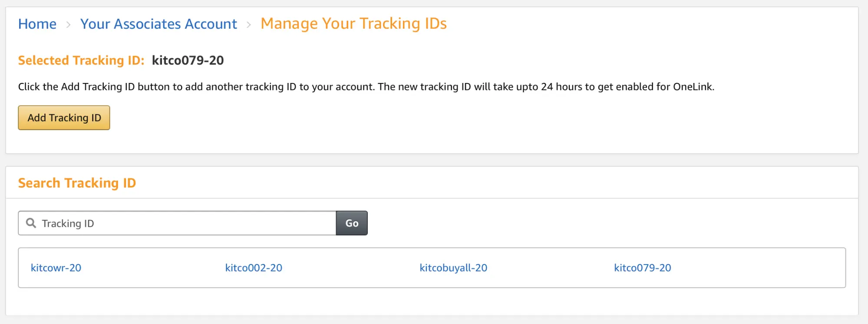Screen dimensions: 868x324
Task: Click the chevron before Manage Your Tracking IDs
Action: tap(249, 25)
